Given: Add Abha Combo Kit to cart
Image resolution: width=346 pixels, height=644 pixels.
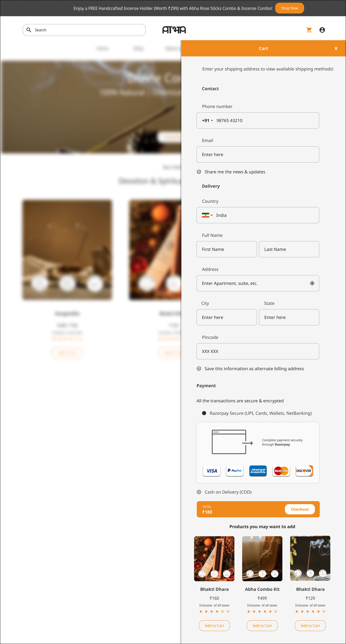Looking at the screenshot, I should (x=262, y=625).
